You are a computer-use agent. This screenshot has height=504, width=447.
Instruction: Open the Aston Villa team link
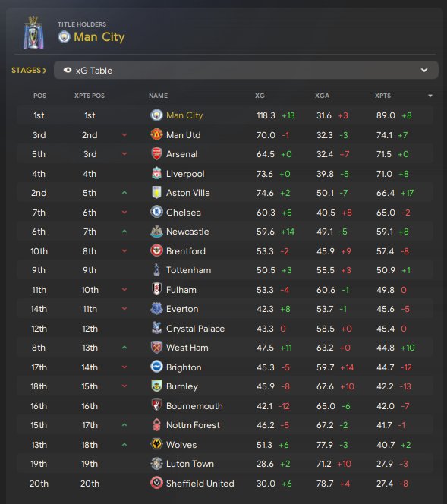tap(188, 193)
